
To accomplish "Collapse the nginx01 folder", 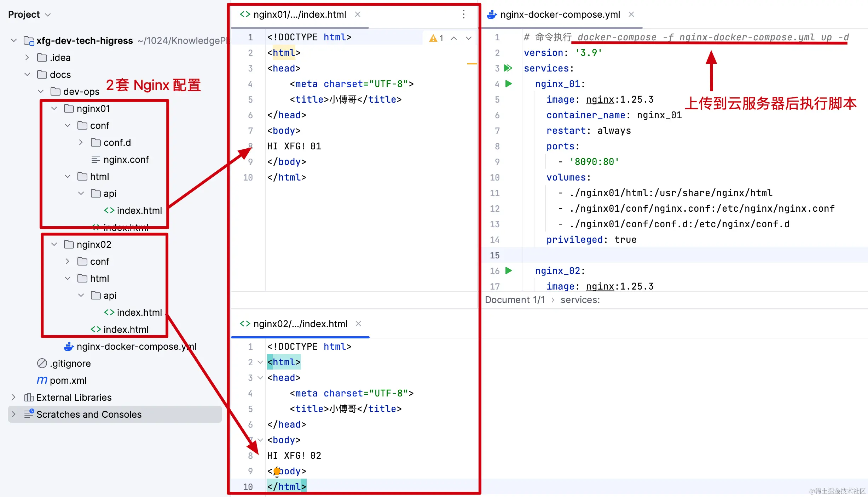I will (54, 109).
